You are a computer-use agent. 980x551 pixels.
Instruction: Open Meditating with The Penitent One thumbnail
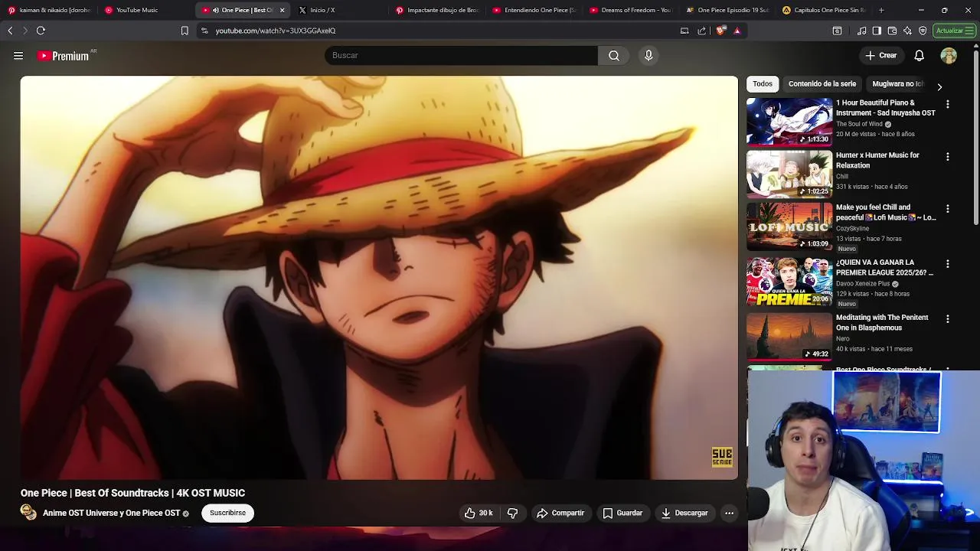point(789,336)
